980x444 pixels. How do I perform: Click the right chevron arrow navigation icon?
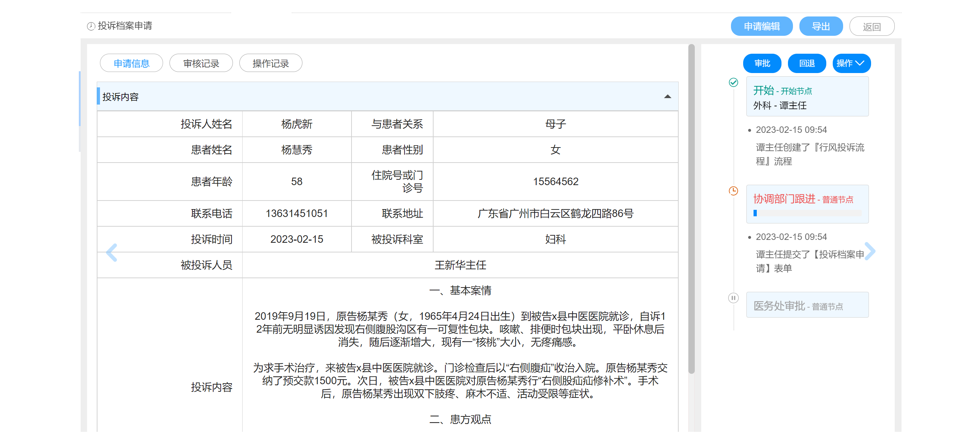pos(870,251)
